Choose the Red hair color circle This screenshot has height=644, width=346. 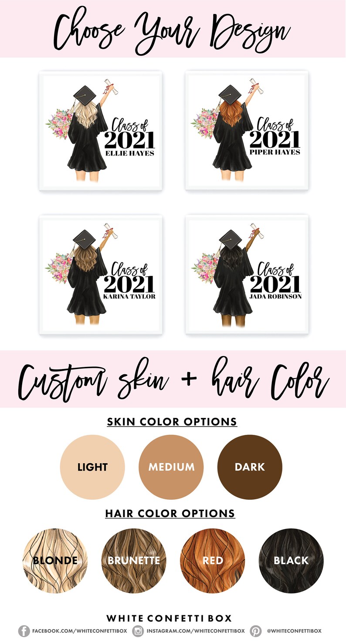(213, 560)
